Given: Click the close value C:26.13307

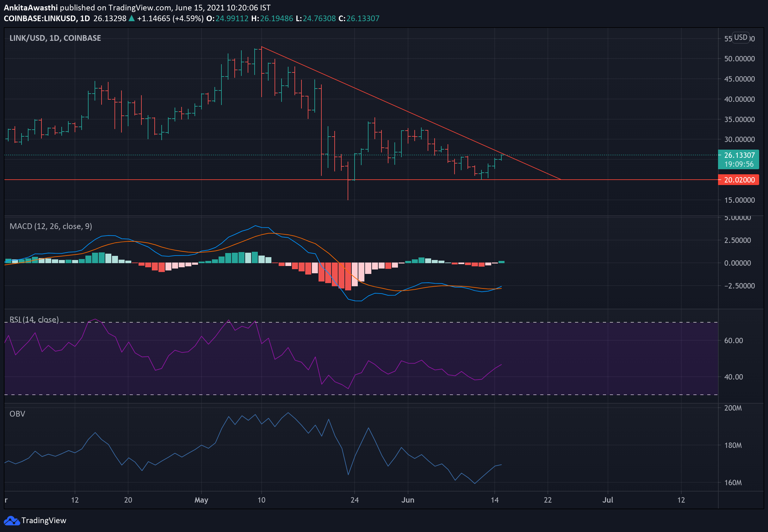Looking at the screenshot, I should pyautogui.click(x=359, y=18).
